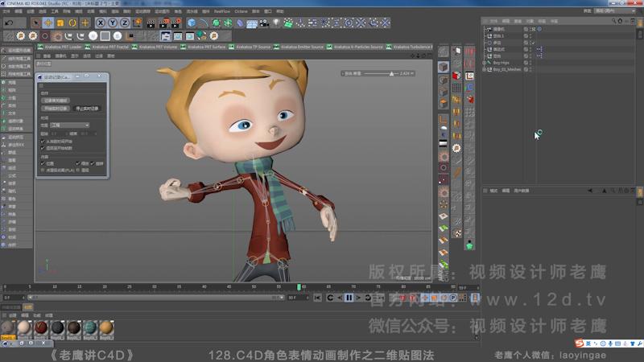Click the Object Manager search icon
This screenshot has height=362, width=644.
[x=613, y=21]
